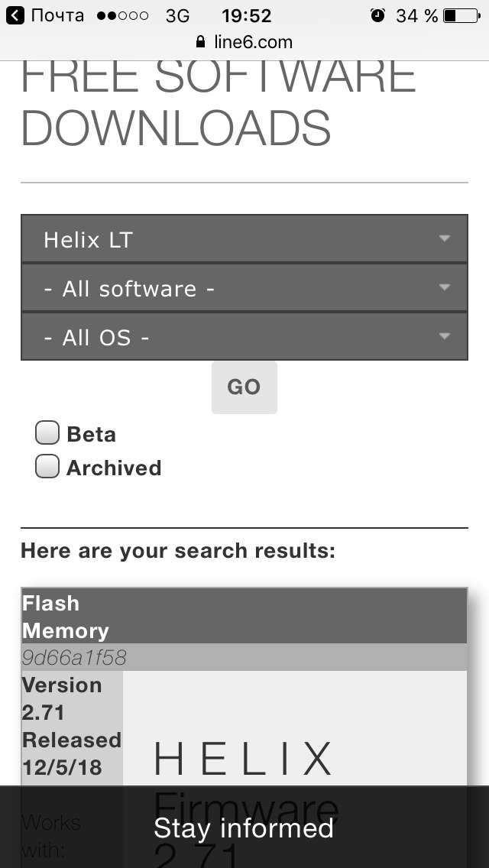Tick the Archived checkbox
489x868 pixels.
[47, 467]
